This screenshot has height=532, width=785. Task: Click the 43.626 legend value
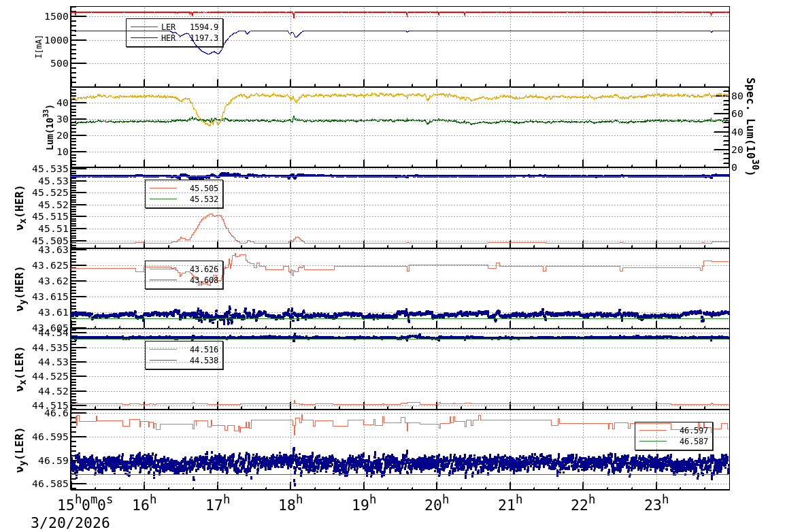pyautogui.click(x=203, y=269)
